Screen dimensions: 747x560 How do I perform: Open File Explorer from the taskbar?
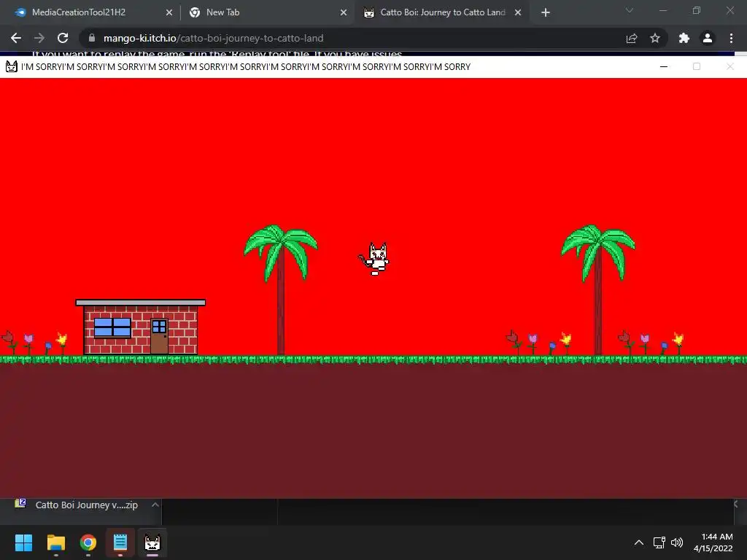point(55,542)
